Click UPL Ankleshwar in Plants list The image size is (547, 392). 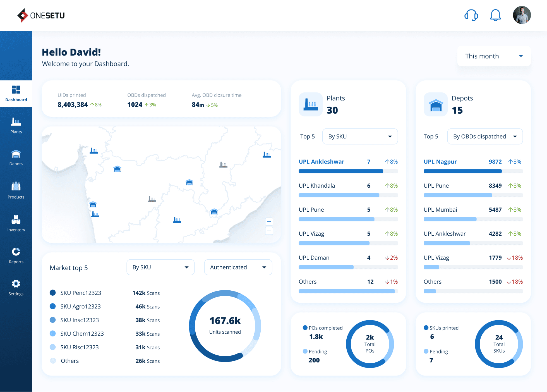[322, 162]
